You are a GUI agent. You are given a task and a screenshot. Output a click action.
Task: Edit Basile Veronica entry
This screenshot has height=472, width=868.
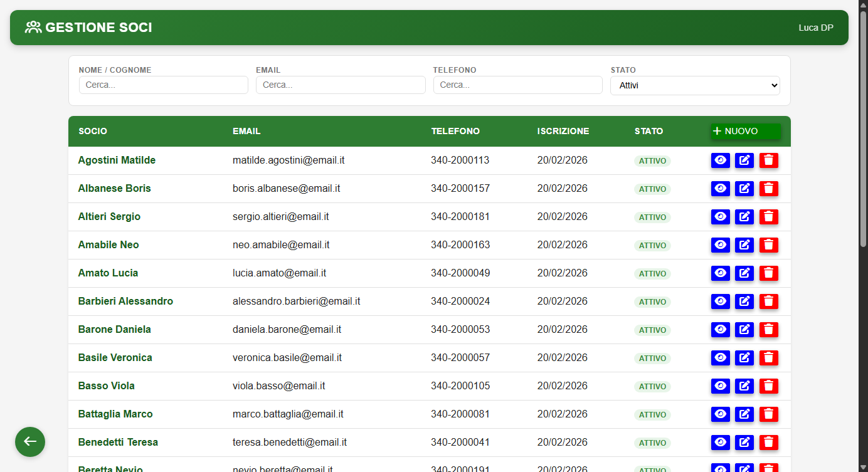coord(744,358)
